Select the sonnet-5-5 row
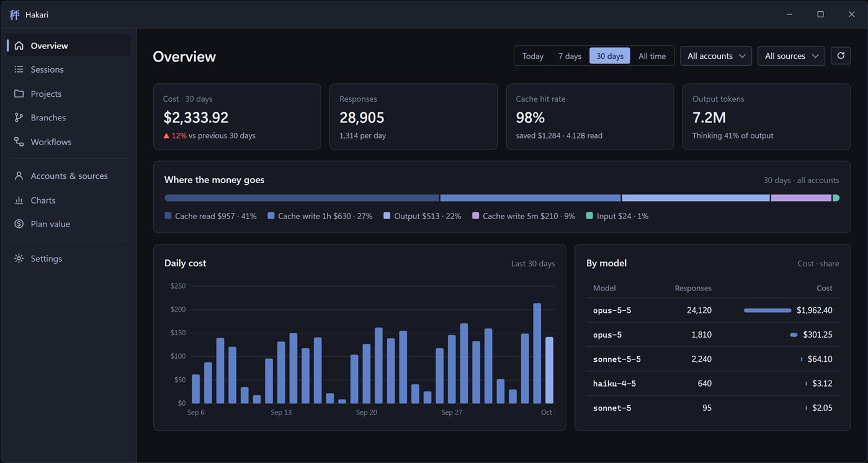 (712, 359)
